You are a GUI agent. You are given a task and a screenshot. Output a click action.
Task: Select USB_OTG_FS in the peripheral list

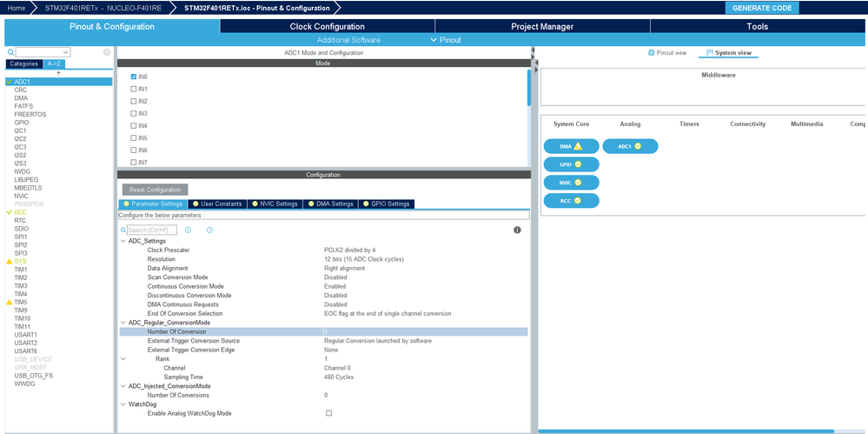coord(34,375)
